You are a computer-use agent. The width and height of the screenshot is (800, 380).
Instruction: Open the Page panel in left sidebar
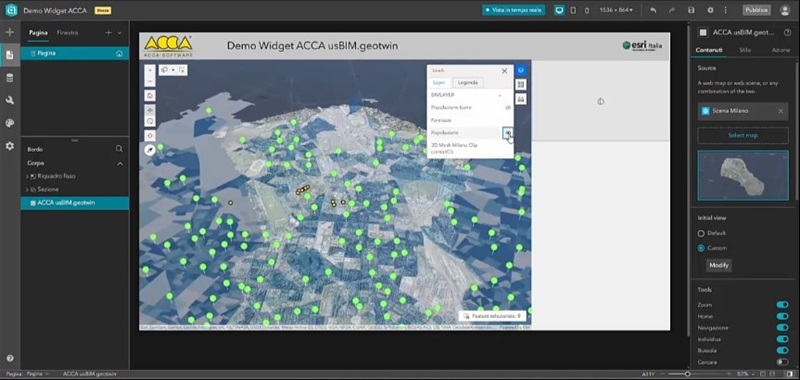coord(10,55)
